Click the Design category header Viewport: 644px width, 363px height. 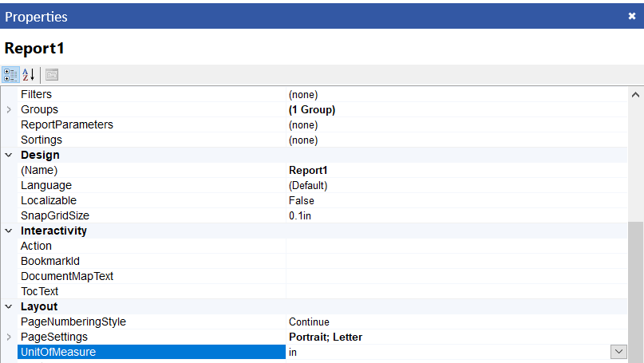40,156
